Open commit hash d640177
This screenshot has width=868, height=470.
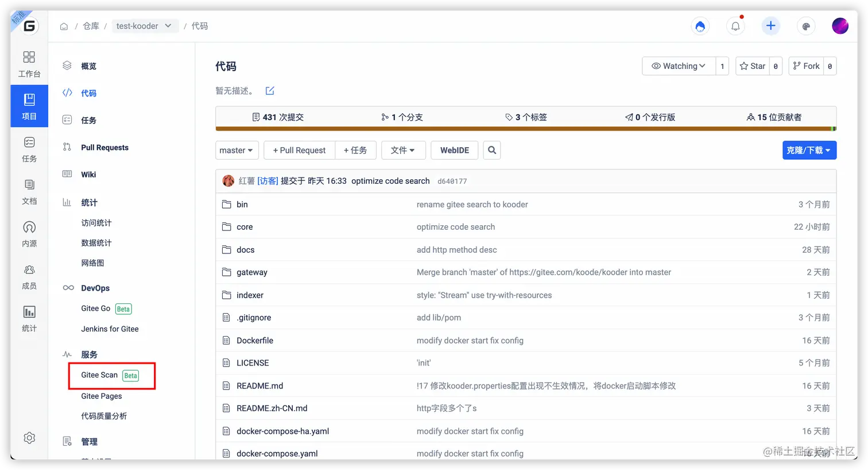452,182
